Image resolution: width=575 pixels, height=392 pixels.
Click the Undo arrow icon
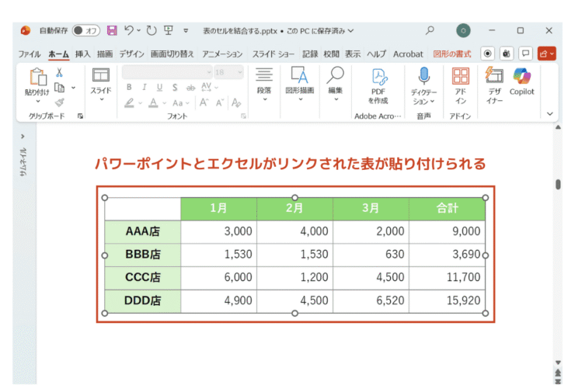click(x=129, y=30)
